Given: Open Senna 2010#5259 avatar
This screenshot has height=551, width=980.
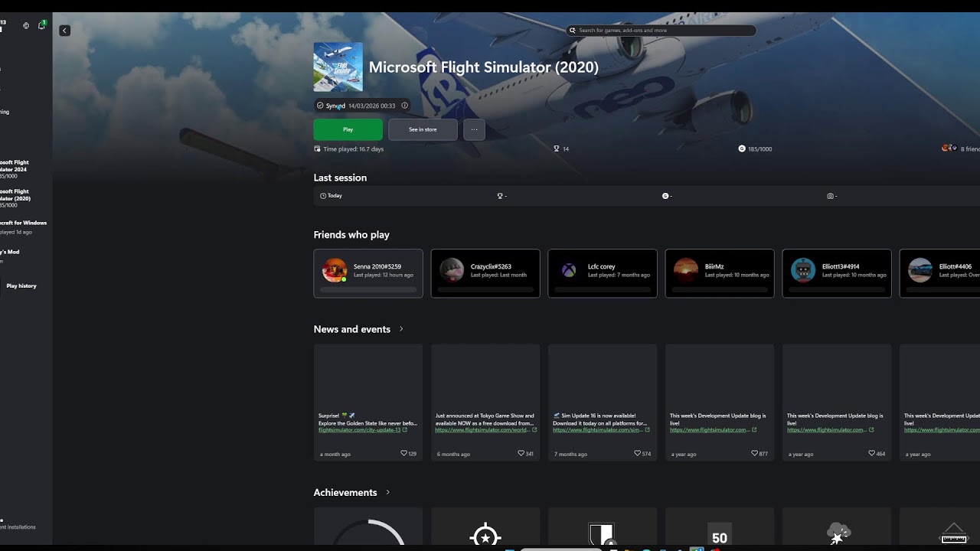Looking at the screenshot, I should (335, 270).
